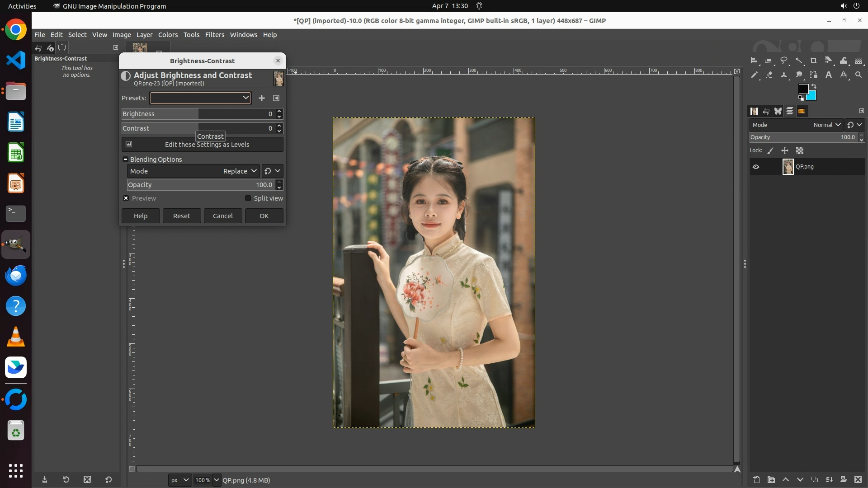Open the Presets dropdown
The height and width of the screenshot is (488, 868).
(x=200, y=98)
